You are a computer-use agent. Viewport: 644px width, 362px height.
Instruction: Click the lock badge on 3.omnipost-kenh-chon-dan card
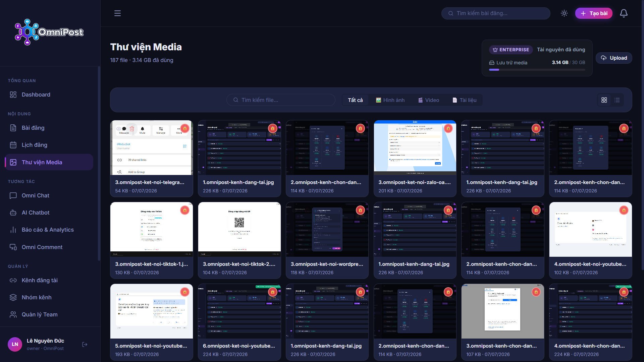[536, 292]
